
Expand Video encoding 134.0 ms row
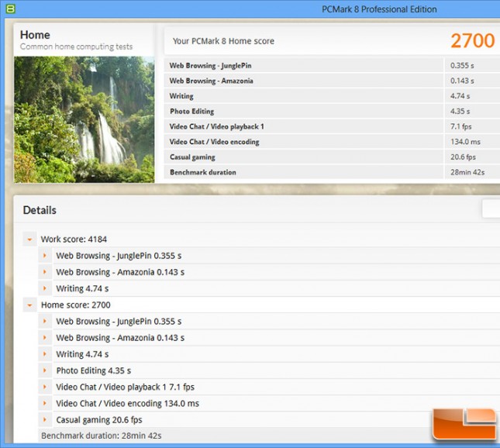(x=45, y=403)
